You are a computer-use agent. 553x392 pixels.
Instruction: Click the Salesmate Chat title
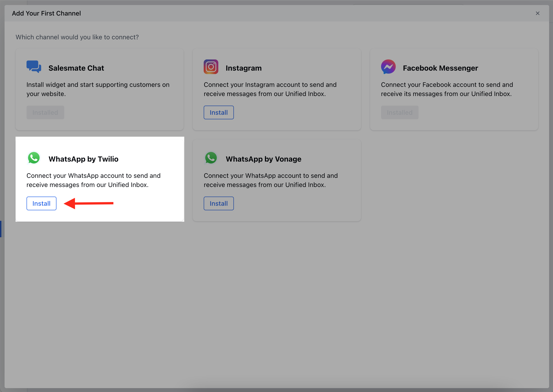76,68
